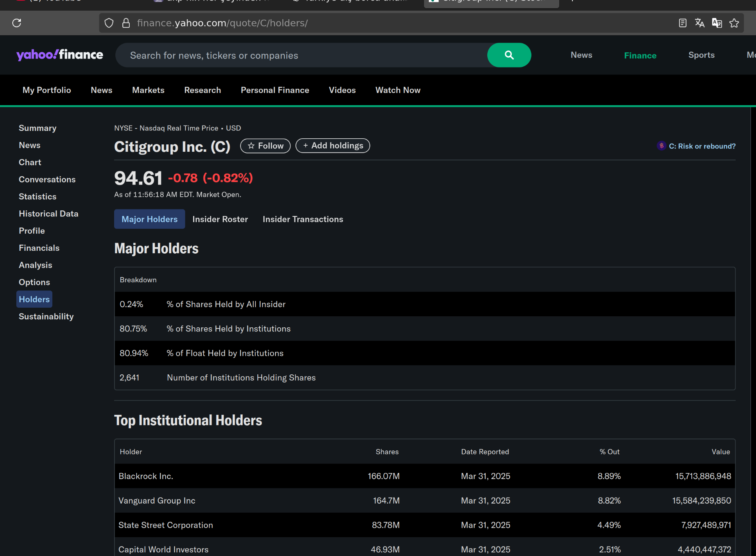Click the Value column header
Image resolution: width=756 pixels, height=556 pixels.
pyautogui.click(x=721, y=452)
